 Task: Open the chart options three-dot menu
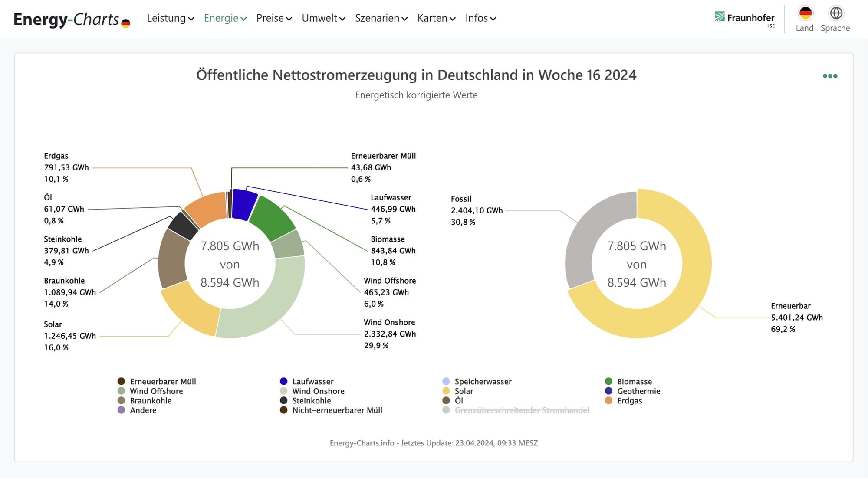click(x=830, y=76)
